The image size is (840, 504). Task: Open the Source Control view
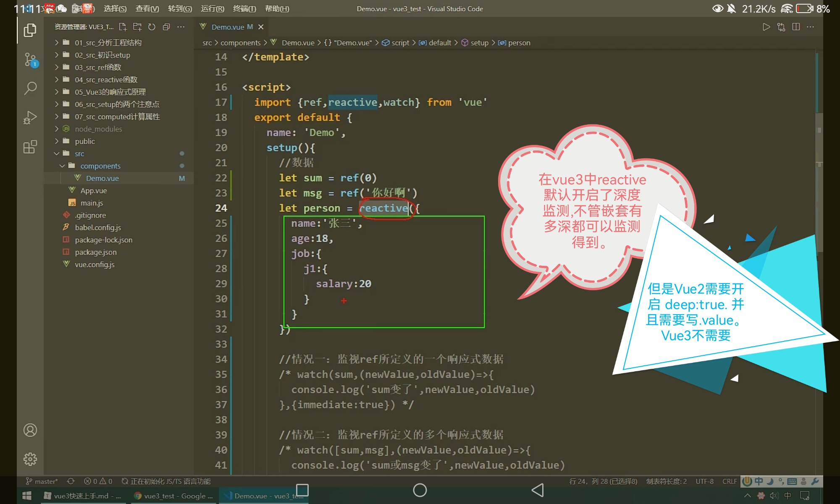coord(30,60)
